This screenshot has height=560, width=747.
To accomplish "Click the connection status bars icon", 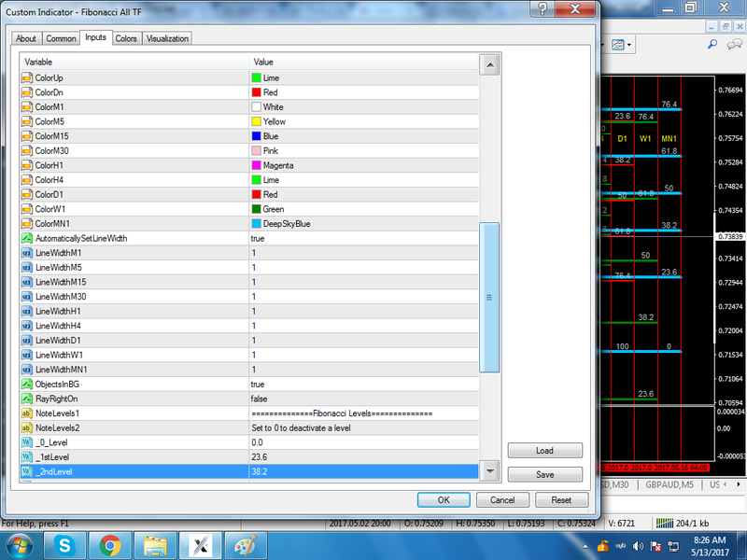I will point(665,524).
